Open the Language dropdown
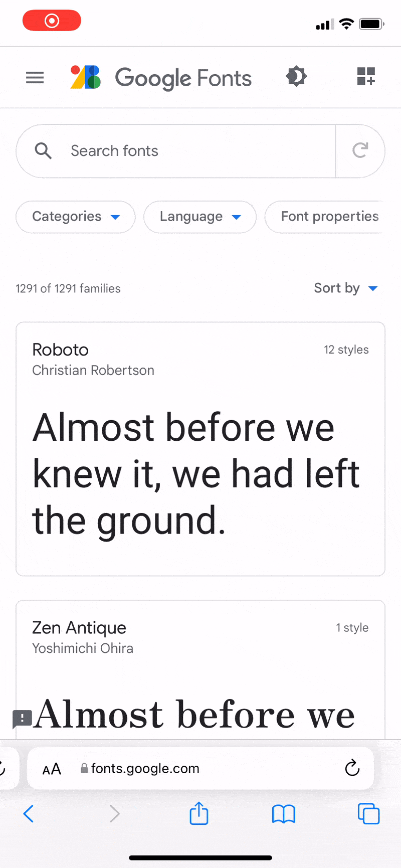Viewport: 401px width, 868px height. coord(199,217)
